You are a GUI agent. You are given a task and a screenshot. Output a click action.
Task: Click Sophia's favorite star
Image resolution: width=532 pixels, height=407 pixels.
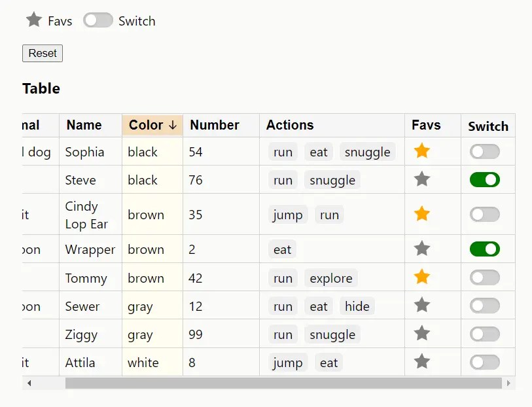coord(422,151)
